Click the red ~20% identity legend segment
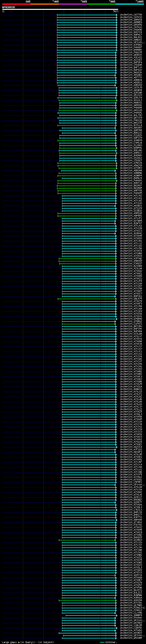This screenshot has width=146, height=644. pos(16,4)
